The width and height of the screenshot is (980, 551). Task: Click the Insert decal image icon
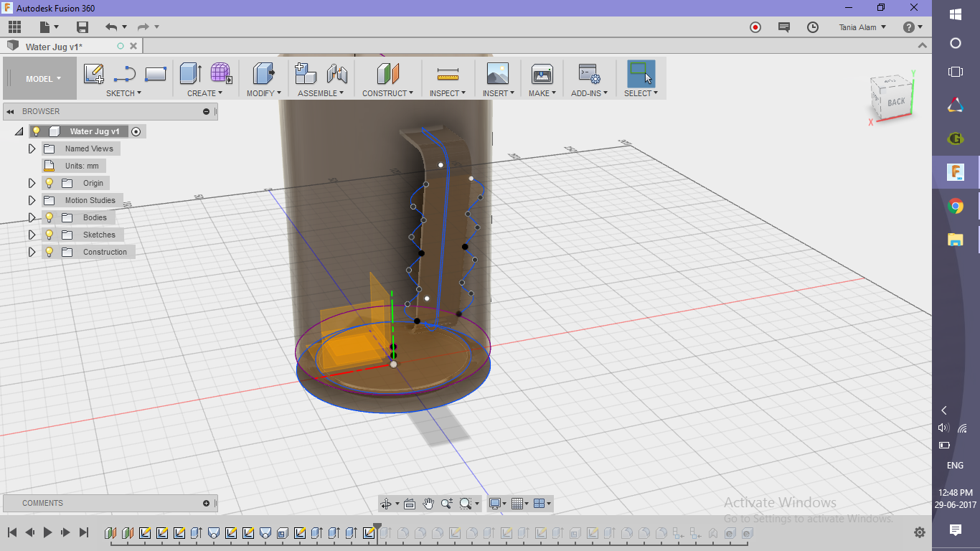(497, 74)
